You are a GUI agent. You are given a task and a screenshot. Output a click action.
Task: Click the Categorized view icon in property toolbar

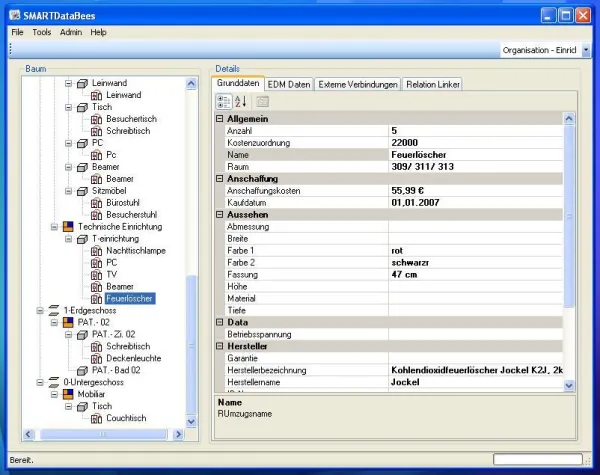(225, 101)
